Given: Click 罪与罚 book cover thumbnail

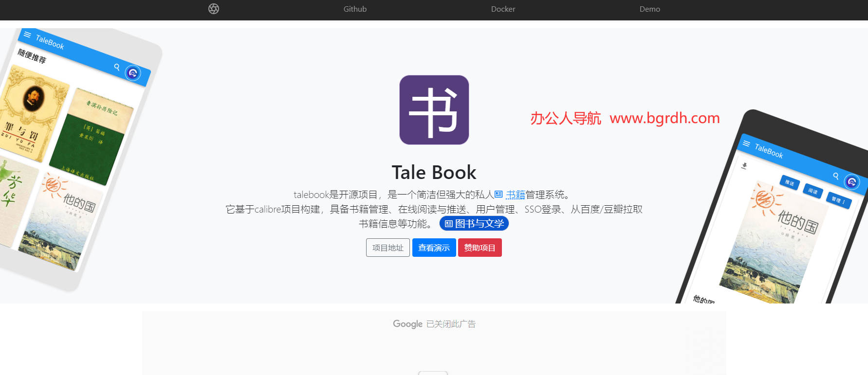Looking at the screenshot, I should click(32, 114).
